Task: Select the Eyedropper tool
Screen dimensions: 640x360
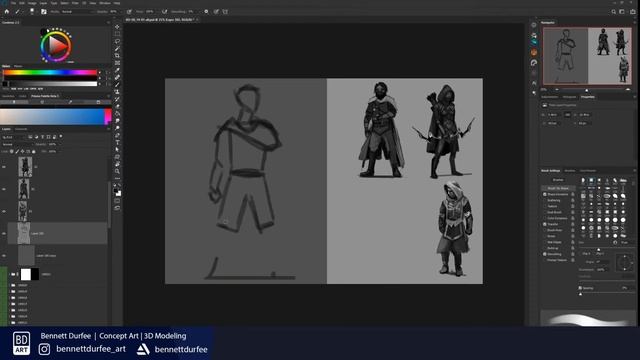Action: [117, 70]
